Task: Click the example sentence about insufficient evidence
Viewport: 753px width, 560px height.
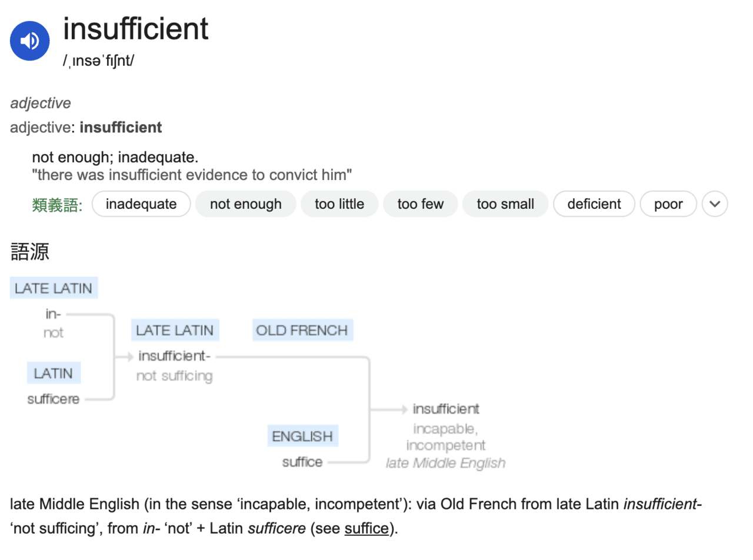Action: pos(192,175)
